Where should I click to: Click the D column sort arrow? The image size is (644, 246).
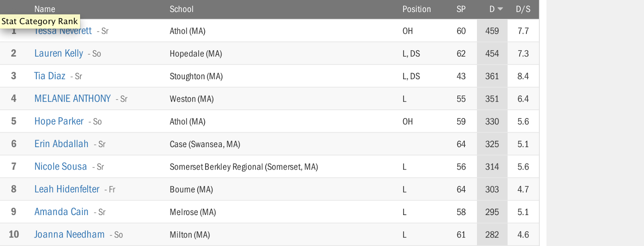[x=500, y=9]
